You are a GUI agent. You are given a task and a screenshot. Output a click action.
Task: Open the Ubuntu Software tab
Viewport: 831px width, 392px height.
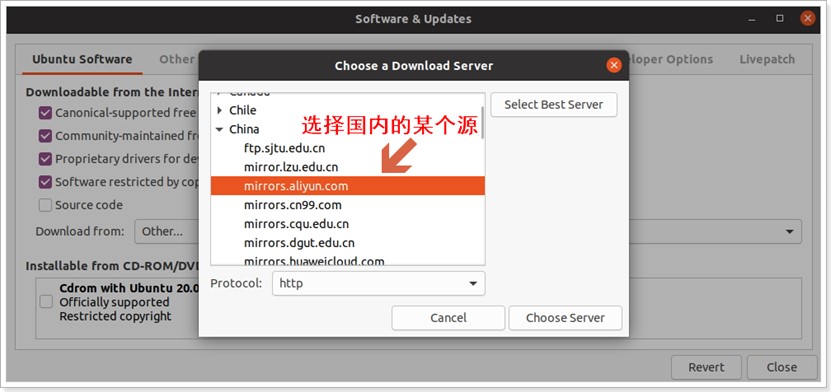tap(82, 59)
